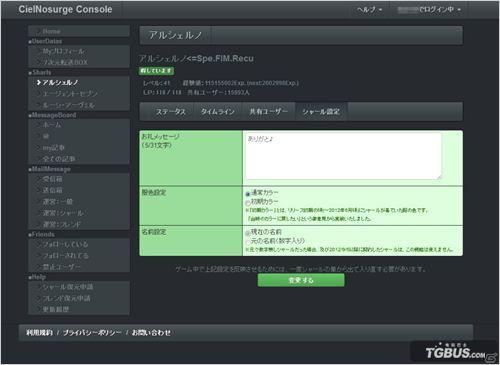This screenshot has height=365, width=500.
Task: Select the 共有ユーザー tab
Action: (x=268, y=112)
